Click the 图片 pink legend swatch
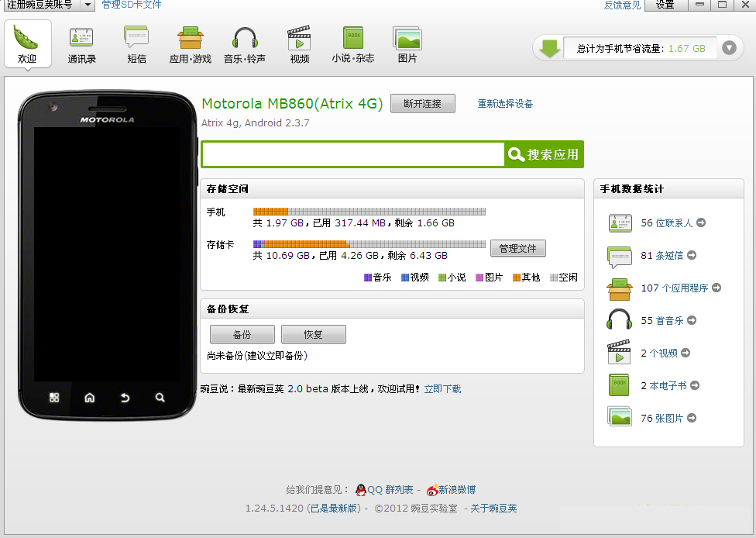 tap(479, 278)
